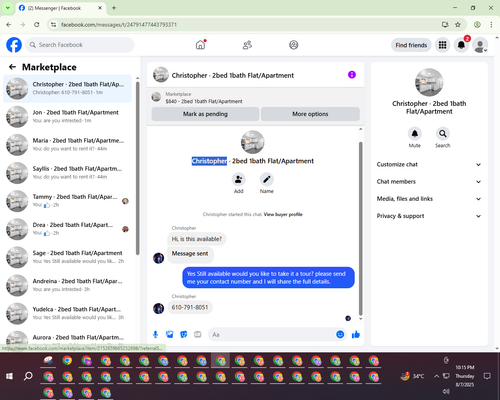This screenshot has height=400, width=500.
Task: Click listing thumbnail in right panel
Action: (x=429, y=82)
